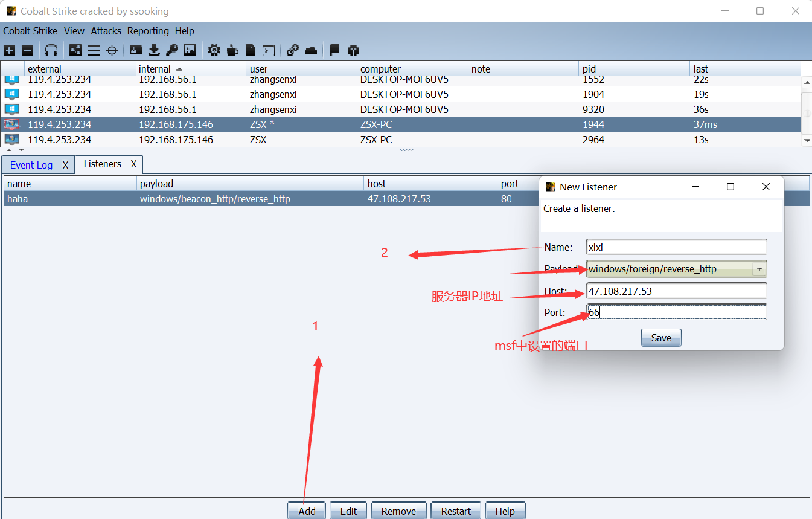Click the document Office macro icon

tap(251, 51)
